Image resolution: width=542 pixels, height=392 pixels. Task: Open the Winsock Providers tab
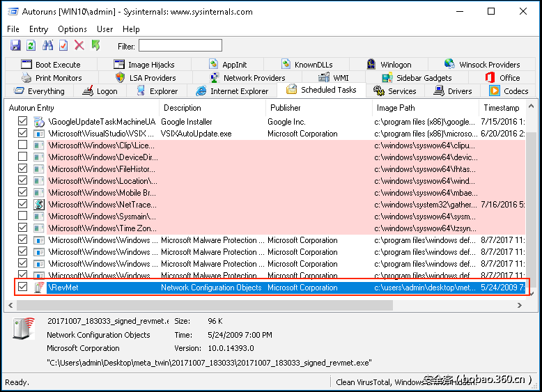tap(482, 65)
